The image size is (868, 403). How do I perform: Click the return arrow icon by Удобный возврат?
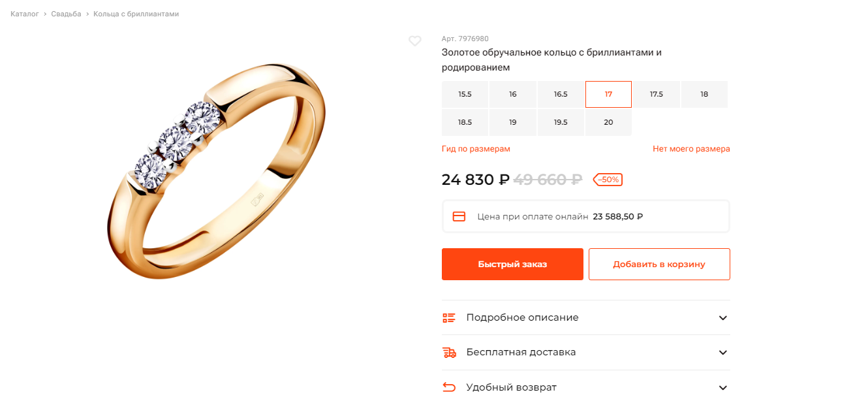click(x=449, y=387)
